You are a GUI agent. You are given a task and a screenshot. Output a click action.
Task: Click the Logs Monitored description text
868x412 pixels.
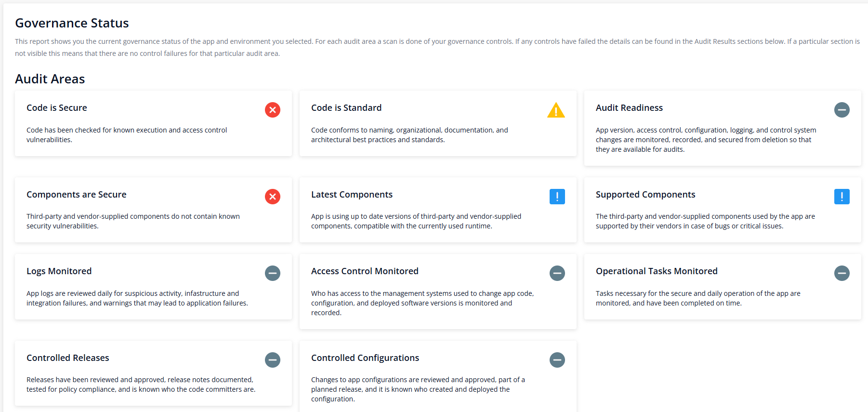(137, 298)
